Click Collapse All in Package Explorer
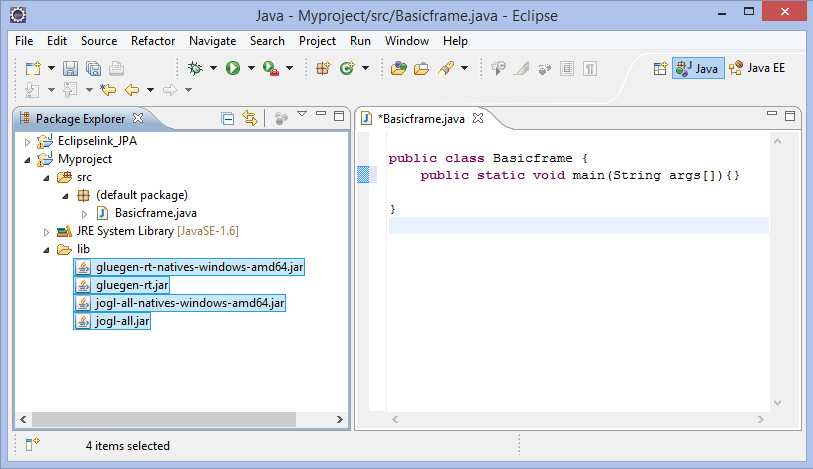The width and height of the screenshot is (813, 469). (227, 119)
